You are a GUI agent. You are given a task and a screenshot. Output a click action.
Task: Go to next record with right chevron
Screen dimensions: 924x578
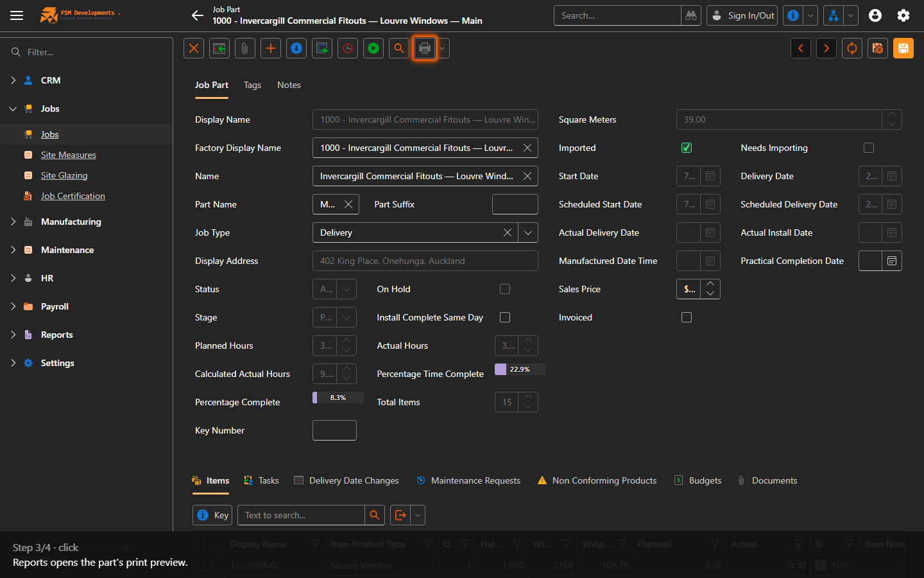[826, 48]
